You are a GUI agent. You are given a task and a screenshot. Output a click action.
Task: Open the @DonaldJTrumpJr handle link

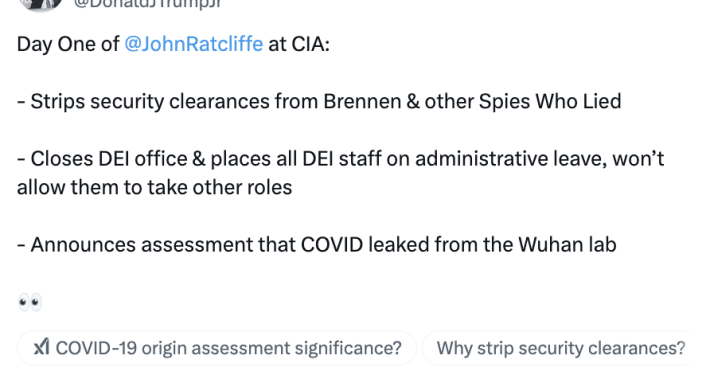click(148, 4)
